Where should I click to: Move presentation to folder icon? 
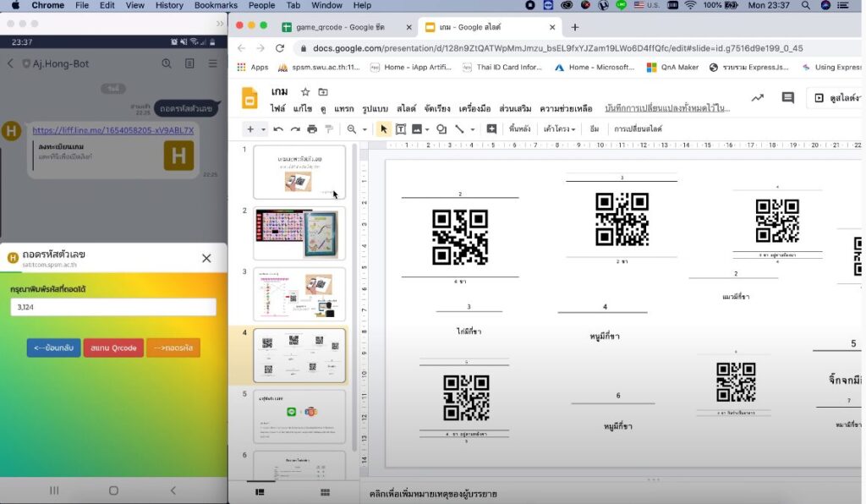[x=323, y=92]
